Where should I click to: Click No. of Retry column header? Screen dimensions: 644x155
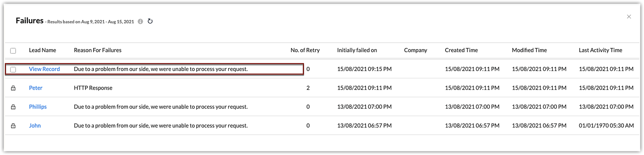point(305,50)
